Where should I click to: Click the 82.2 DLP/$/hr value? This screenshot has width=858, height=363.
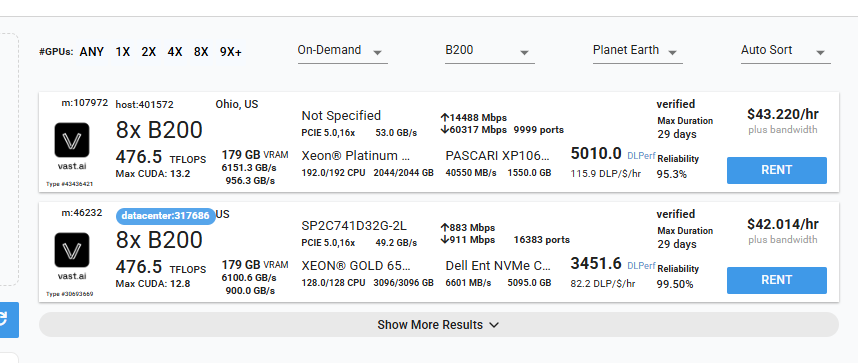[602, 284]
